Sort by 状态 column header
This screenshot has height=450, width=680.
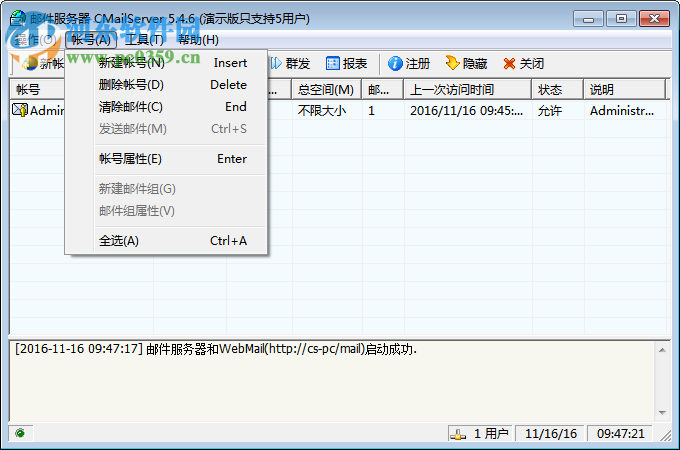(558, 89)
